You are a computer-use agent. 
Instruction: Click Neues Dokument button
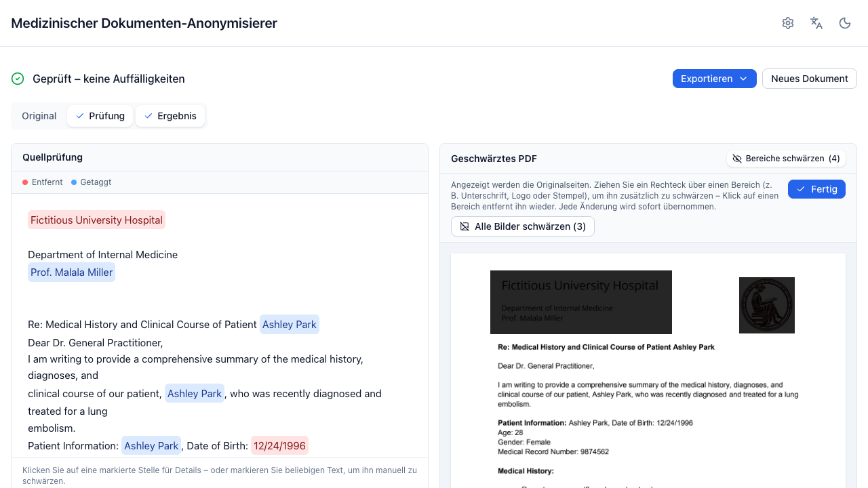pyautogui.click(x=809, y=79)
